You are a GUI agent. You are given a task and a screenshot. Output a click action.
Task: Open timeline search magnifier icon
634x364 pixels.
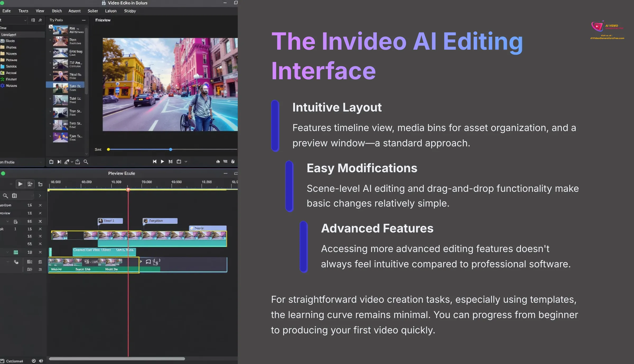tap(5, 196)
